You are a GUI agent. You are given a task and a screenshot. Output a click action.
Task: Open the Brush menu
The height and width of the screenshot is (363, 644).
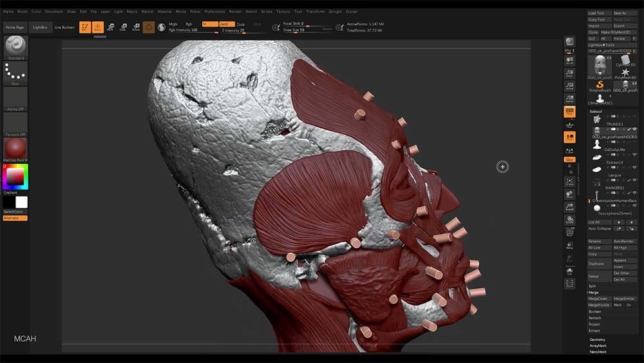(22, 12)
